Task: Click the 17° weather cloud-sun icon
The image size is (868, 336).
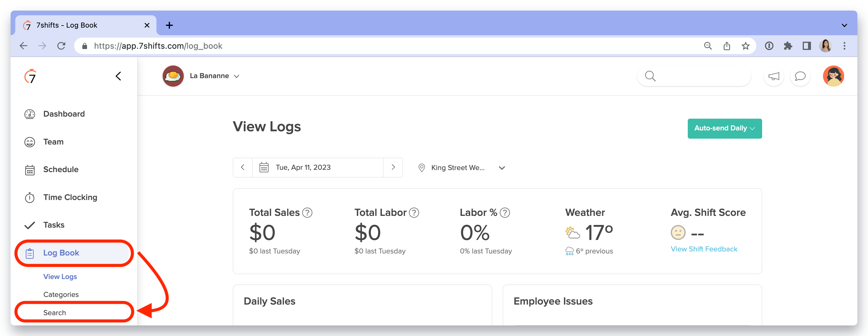Action: point(572,233)
